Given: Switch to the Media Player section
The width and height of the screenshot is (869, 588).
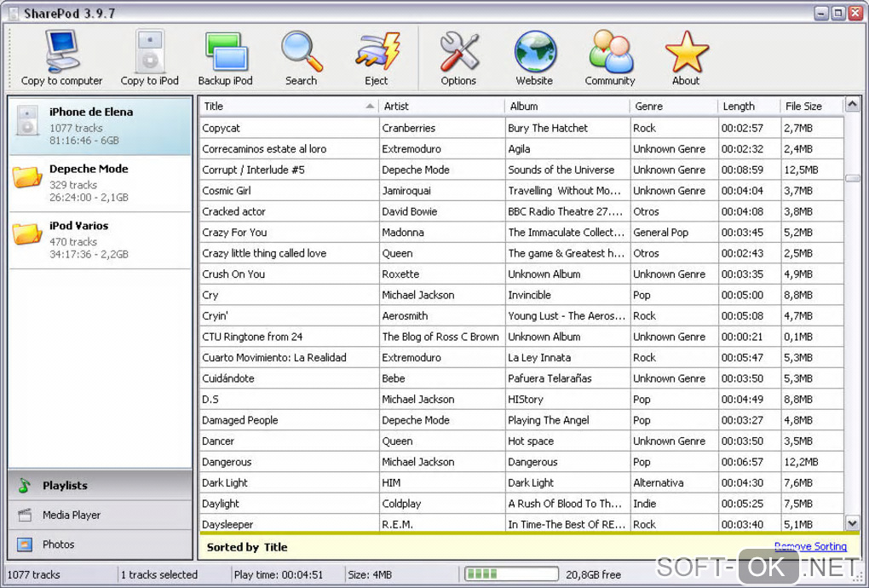Looking at the screenshot, I should 101,515.
